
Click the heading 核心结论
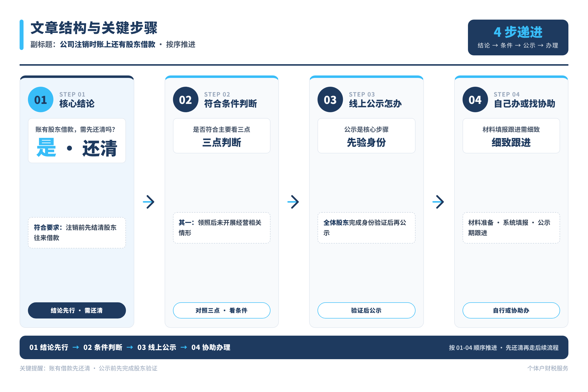(77, 103)
